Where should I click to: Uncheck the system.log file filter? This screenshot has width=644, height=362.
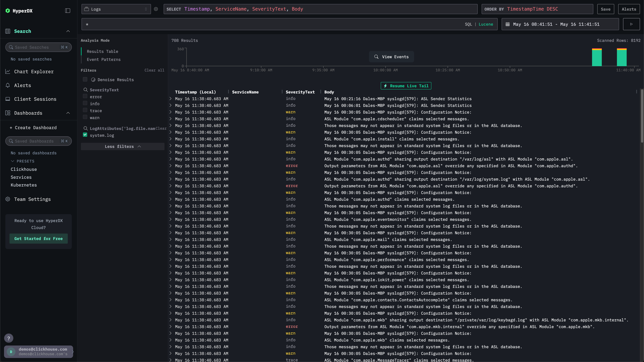click(x=85, y=135)
